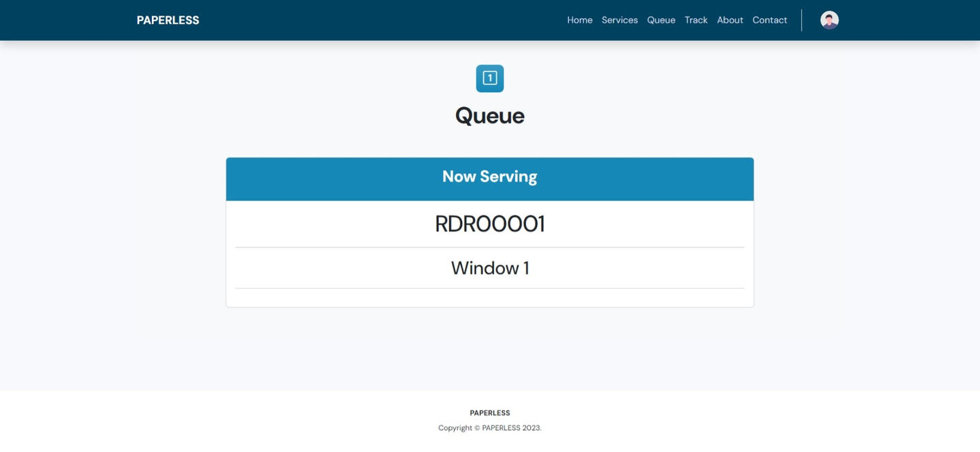Open the Contact nav link
Viewport: 980px width, 452px height.
click(x=769, y=20)
